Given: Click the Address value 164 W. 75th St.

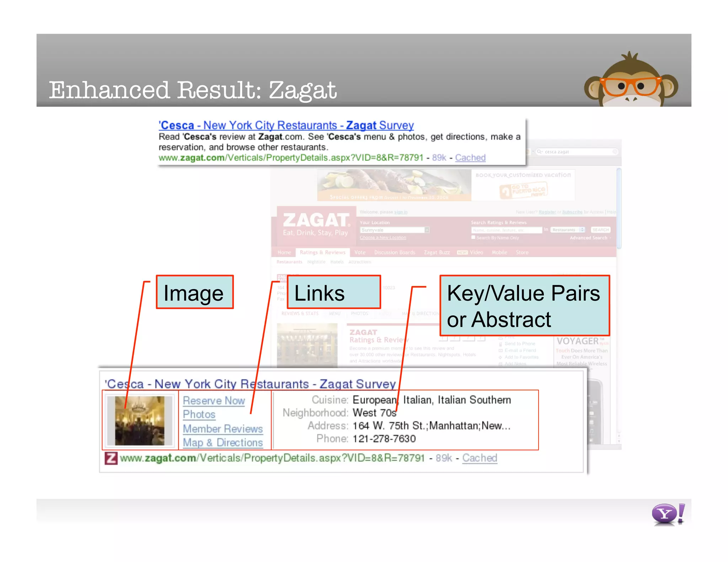Looking at the screenshot, I should pyautogui.click(x=432, y=426).
